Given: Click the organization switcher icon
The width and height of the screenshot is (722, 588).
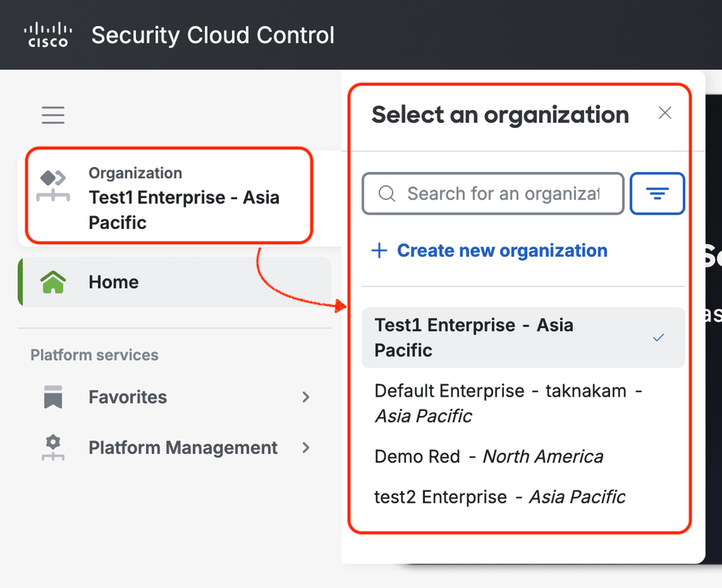Looking at the screenshot, I should (x=53, y=186).
